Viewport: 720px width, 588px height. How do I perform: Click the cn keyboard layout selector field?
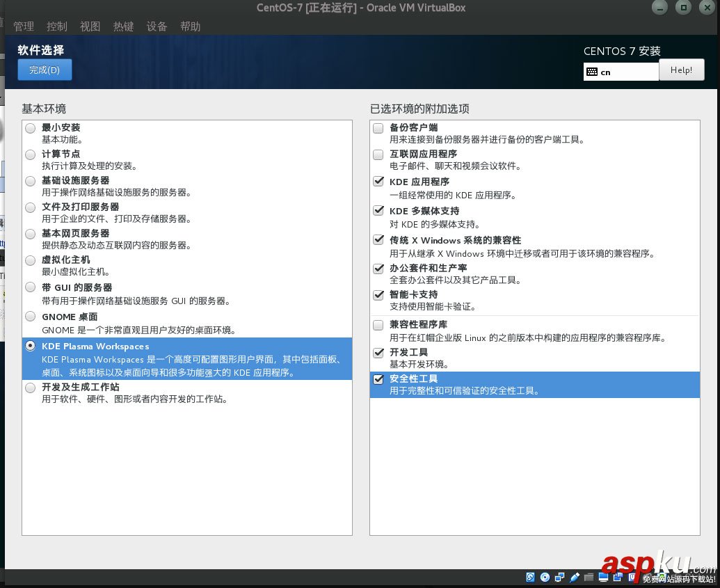click(621, 71)
